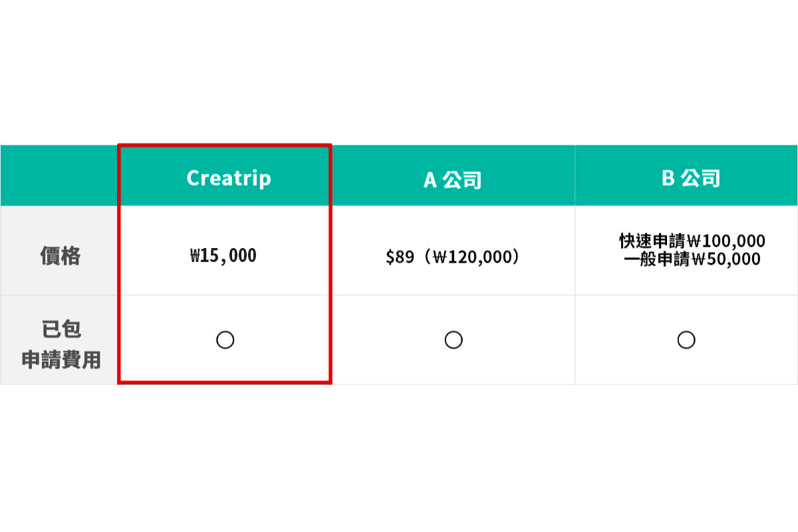Screen dimensions: 798x532
Task: Select the A 公司 column header
Action: [x=452, y=180]
